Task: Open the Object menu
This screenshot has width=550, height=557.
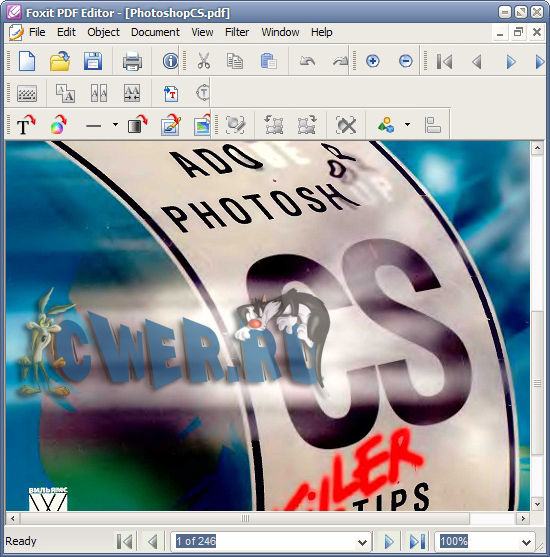Action: (x=103, y=32)
